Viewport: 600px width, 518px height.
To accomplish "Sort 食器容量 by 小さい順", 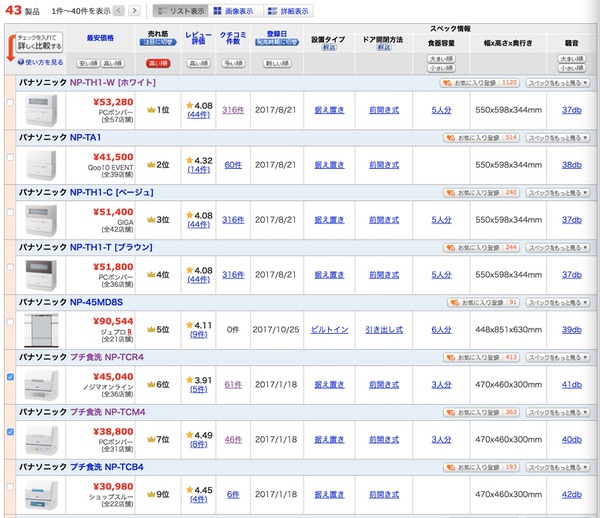I will point(441,68).
